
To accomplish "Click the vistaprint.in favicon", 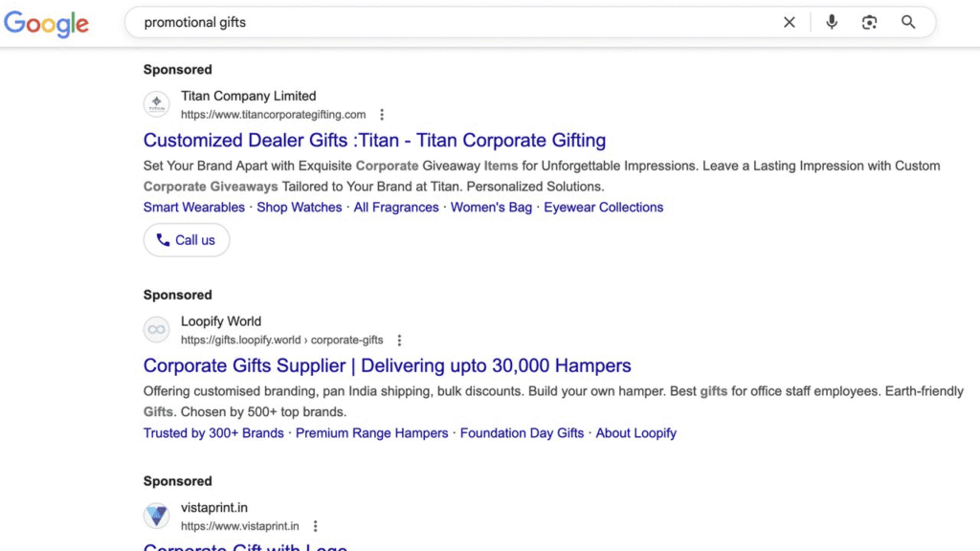I will 156,515.
